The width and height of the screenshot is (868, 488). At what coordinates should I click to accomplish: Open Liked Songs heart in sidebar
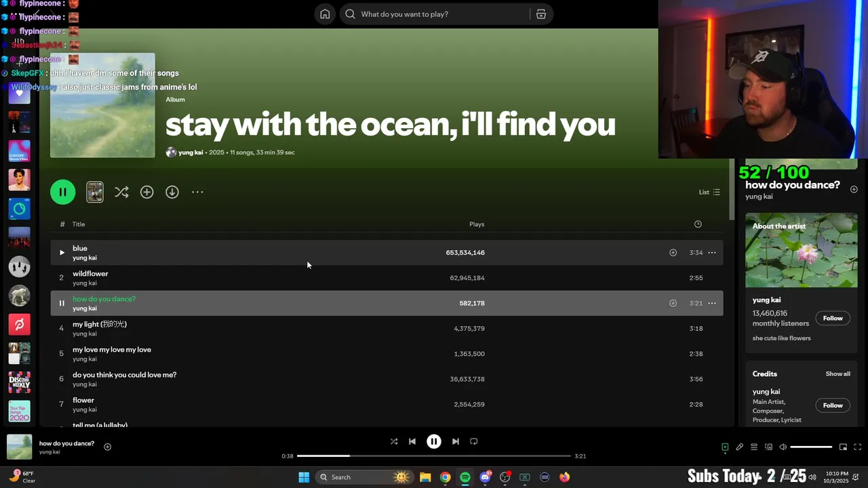pos(19,94)
